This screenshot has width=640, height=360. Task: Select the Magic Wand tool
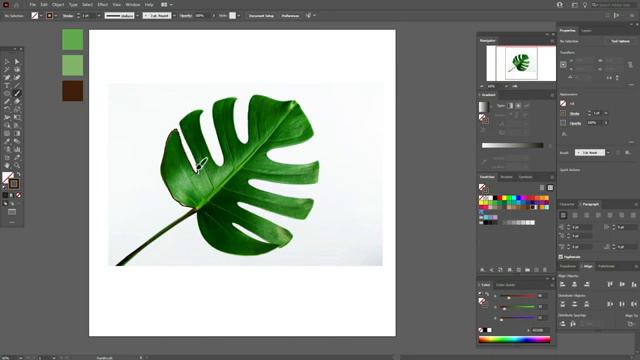7,70
